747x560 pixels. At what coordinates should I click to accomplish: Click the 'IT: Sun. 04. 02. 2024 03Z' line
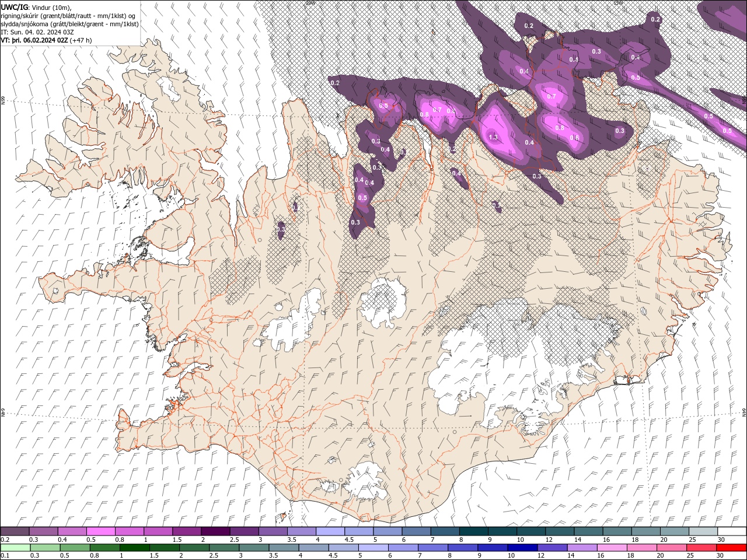39,32
